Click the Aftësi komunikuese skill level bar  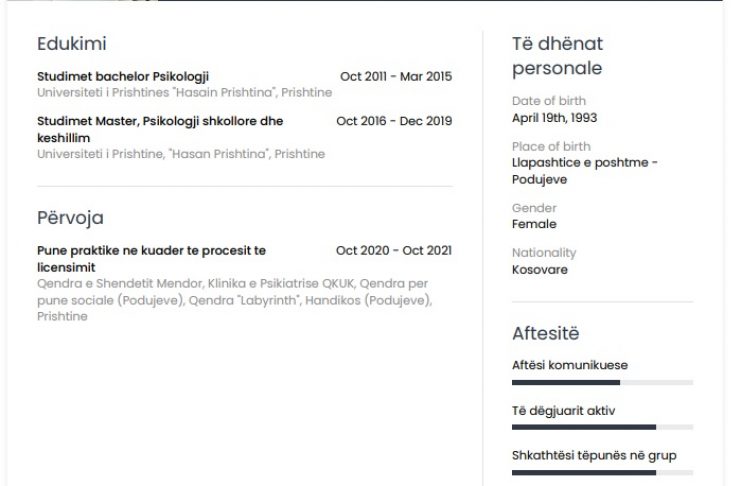pyautogui.click(x=602, y=383)
